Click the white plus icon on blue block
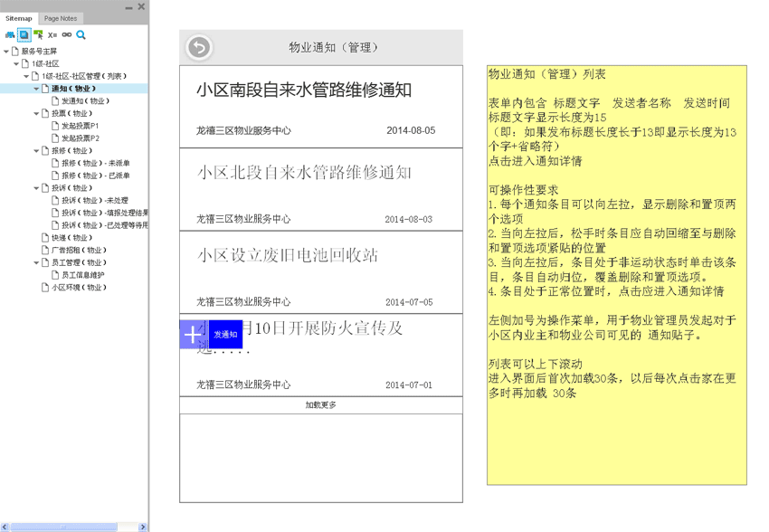Image resolution: width=769 pixels, height=532 pixels. coord(193,335)
